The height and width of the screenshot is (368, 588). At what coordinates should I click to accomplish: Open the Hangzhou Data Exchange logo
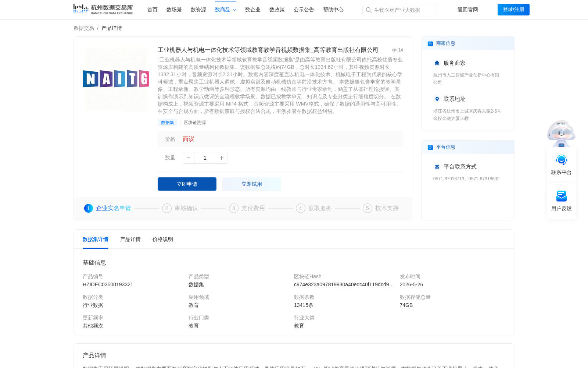(x=103, y=9)
